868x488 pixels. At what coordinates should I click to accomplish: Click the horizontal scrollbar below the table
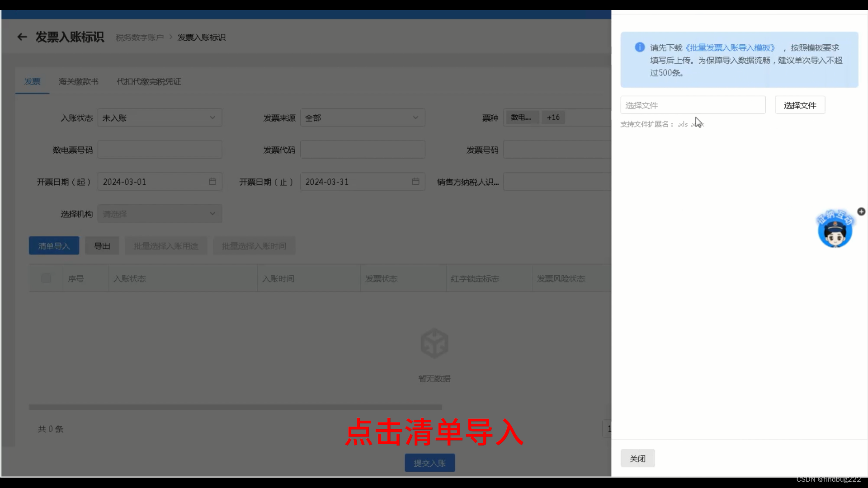pyautogui.click(x=235, y=407)
